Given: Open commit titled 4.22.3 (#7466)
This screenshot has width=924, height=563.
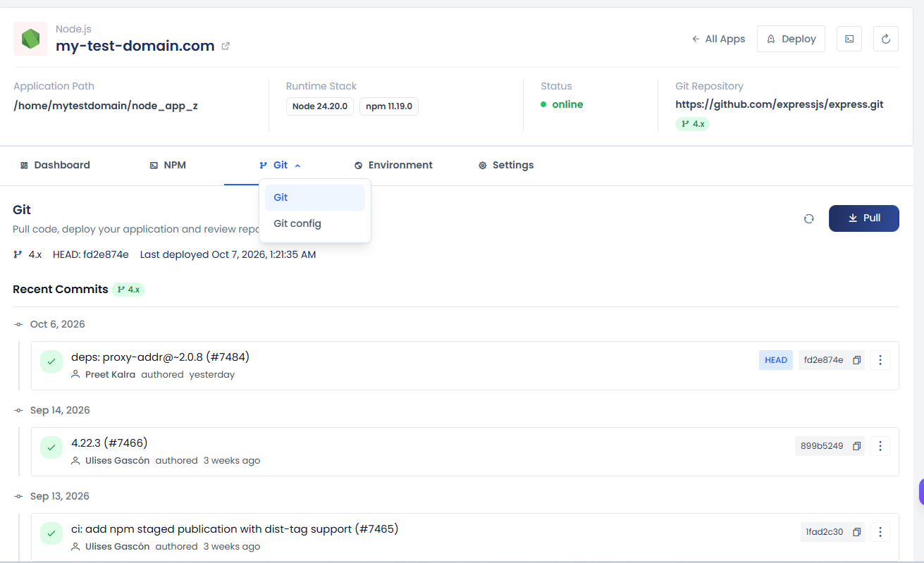Looking at the screenshot, I should tap(109, 443).
